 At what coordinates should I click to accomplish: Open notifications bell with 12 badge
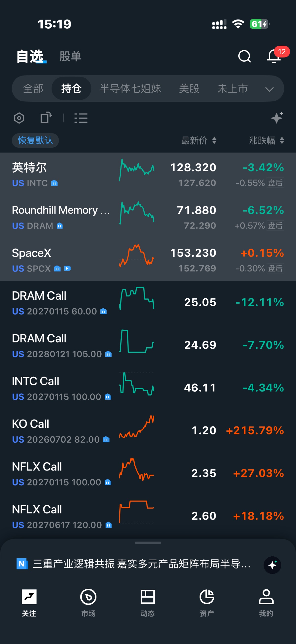[274, 56]
